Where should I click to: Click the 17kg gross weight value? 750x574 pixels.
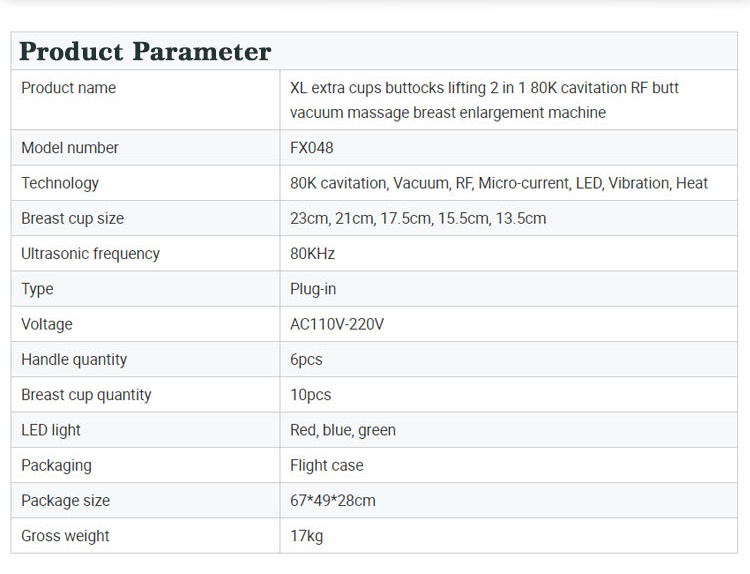(x=307, y=536)
